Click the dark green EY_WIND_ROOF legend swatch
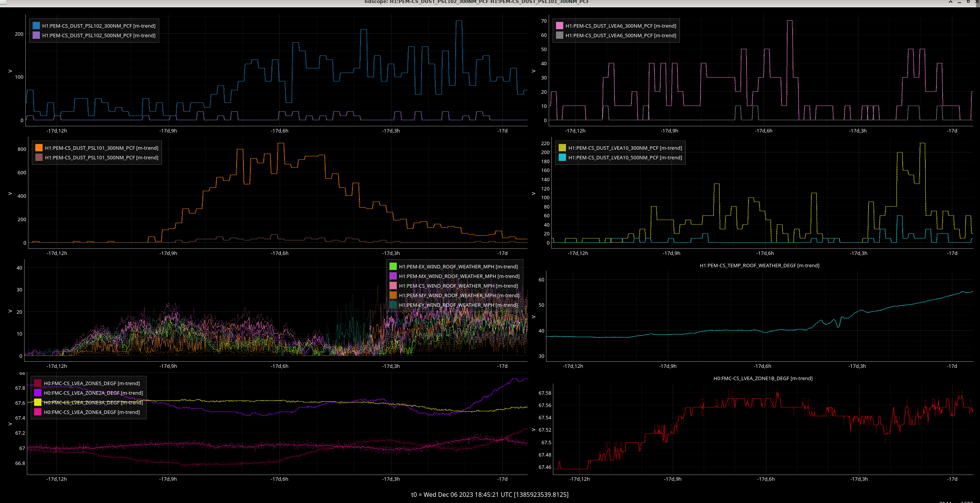 coord(393,305)
